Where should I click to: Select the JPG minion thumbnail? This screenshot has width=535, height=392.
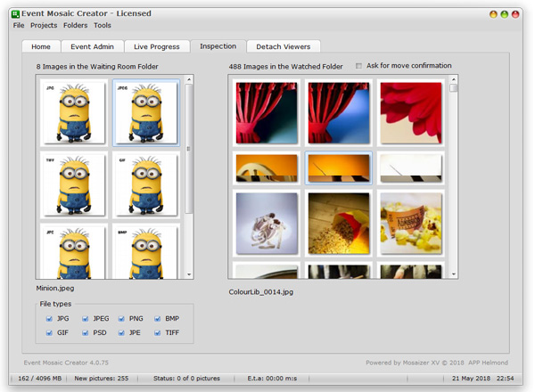click(x=74, y=112)
